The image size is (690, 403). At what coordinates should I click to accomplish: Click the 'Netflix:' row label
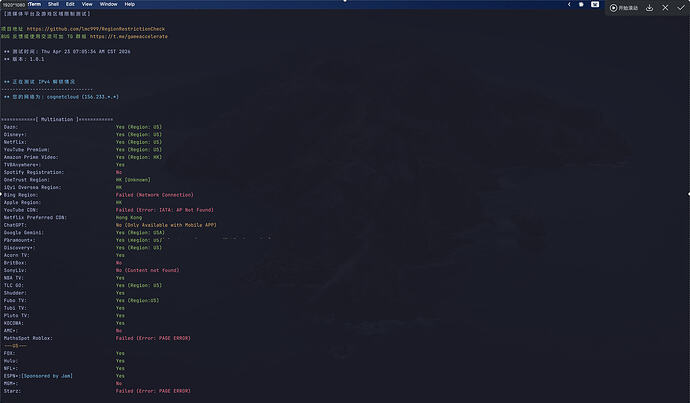tap(15, 142)
